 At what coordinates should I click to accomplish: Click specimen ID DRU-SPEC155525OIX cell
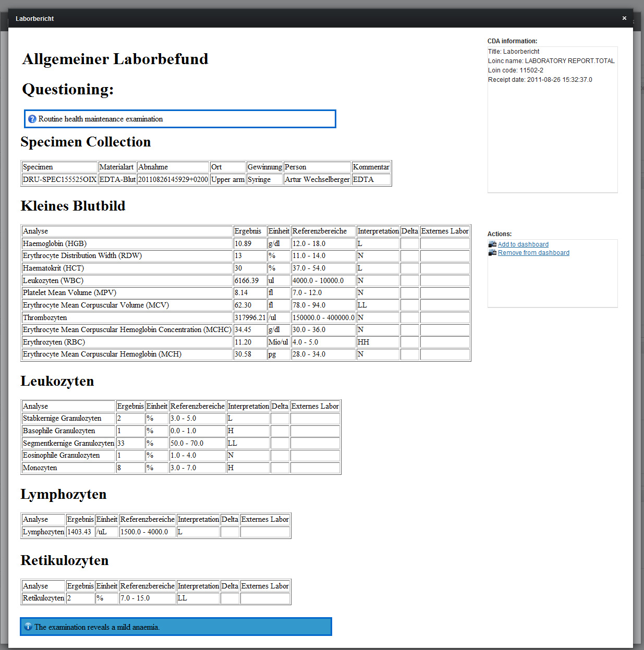(x=59, y=179)
